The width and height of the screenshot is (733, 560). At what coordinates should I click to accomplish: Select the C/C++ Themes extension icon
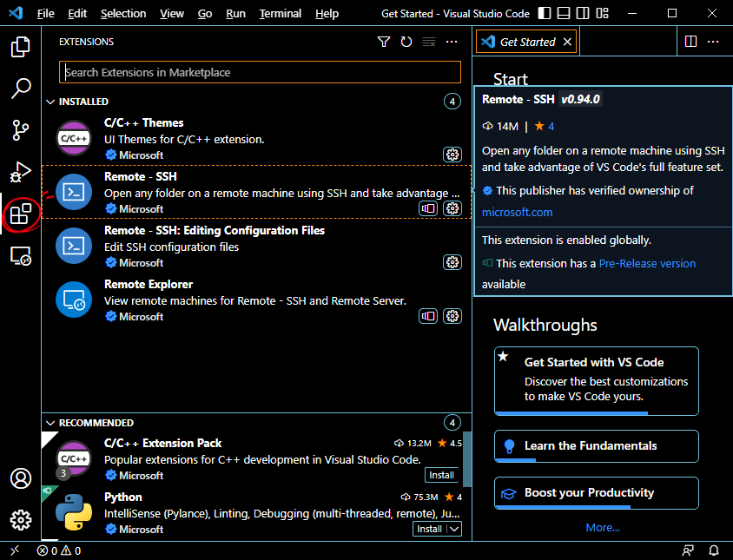[74, 138]
